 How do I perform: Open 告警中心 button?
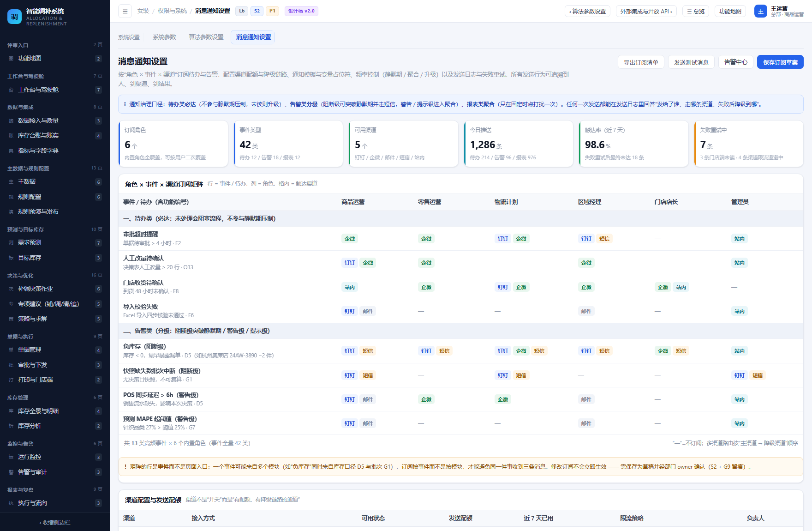[x=736, y=62]
